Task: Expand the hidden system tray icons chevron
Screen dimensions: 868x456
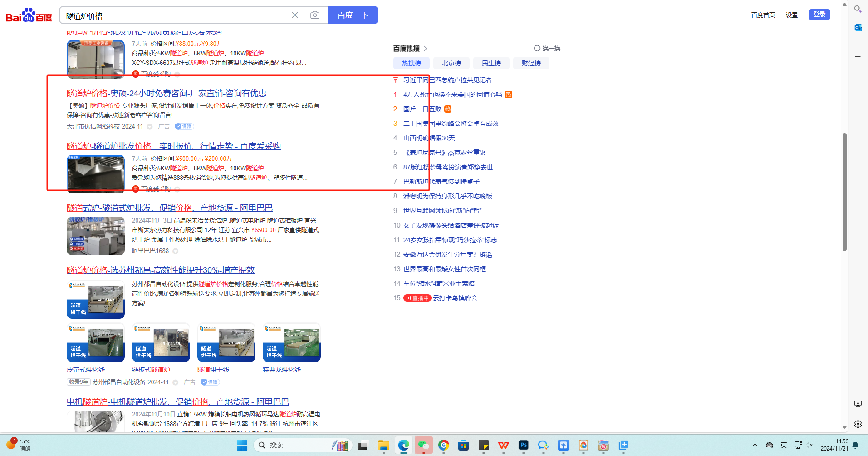Action: [x=755, y=445]
